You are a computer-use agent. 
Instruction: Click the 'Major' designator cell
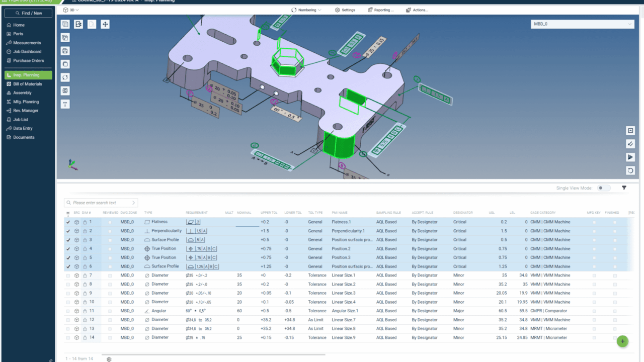[458, 311]
